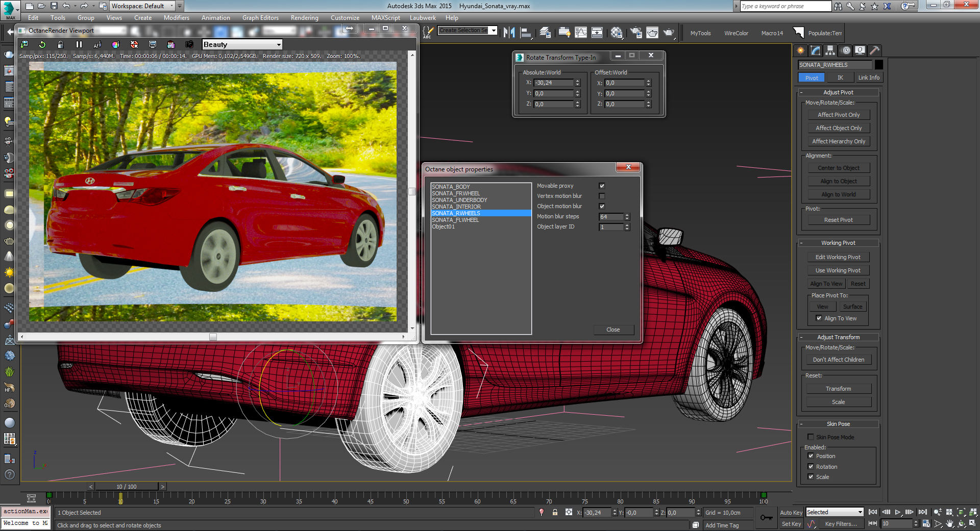Click the Play Animation button
980x531 pixels.
898,512
